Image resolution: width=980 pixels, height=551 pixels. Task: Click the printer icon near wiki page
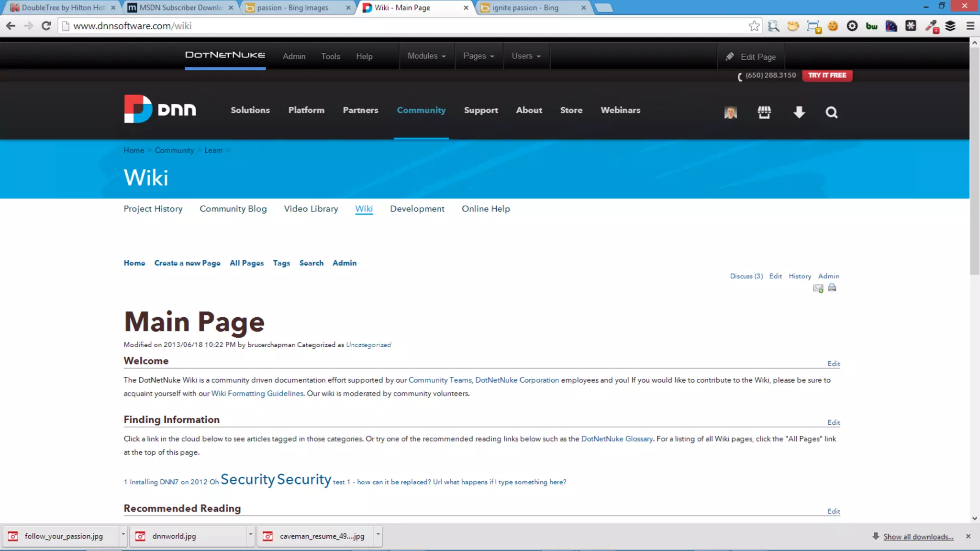coord(832,288)
